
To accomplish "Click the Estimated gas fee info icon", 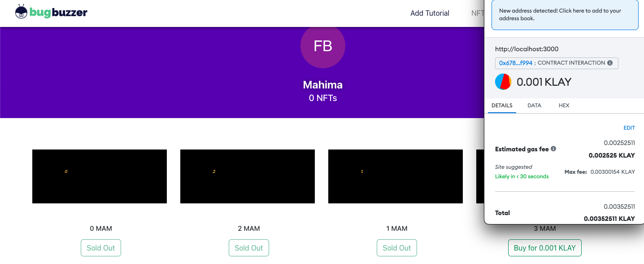I will tap(554, 149).
